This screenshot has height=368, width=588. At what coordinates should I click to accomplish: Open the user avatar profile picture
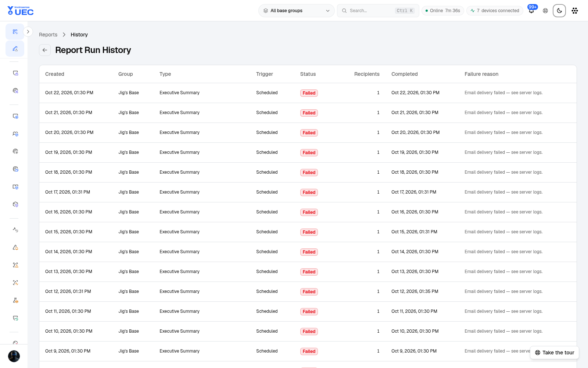click(14, 356)
